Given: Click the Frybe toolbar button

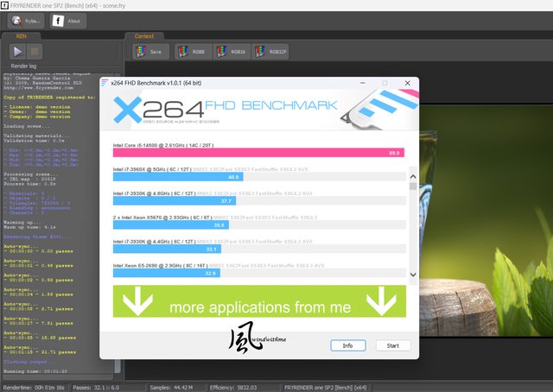Looking at the screenshot, I should 26,21.
